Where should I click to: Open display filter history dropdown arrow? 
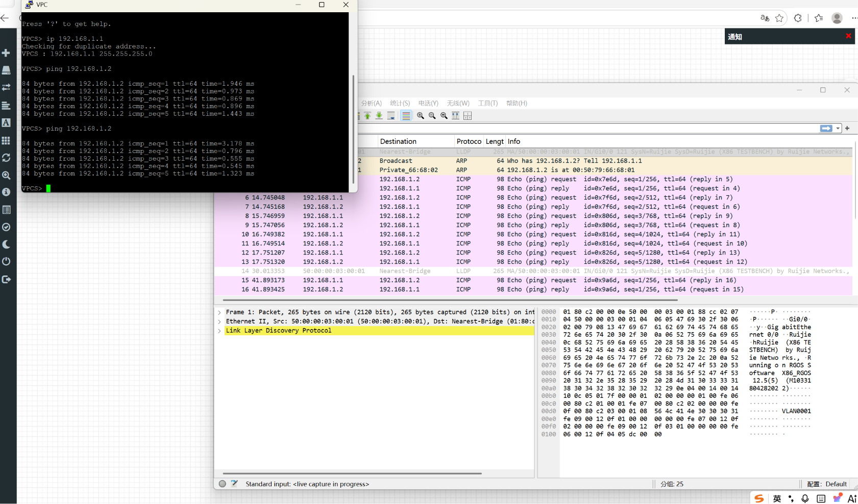tap(838, 129)
